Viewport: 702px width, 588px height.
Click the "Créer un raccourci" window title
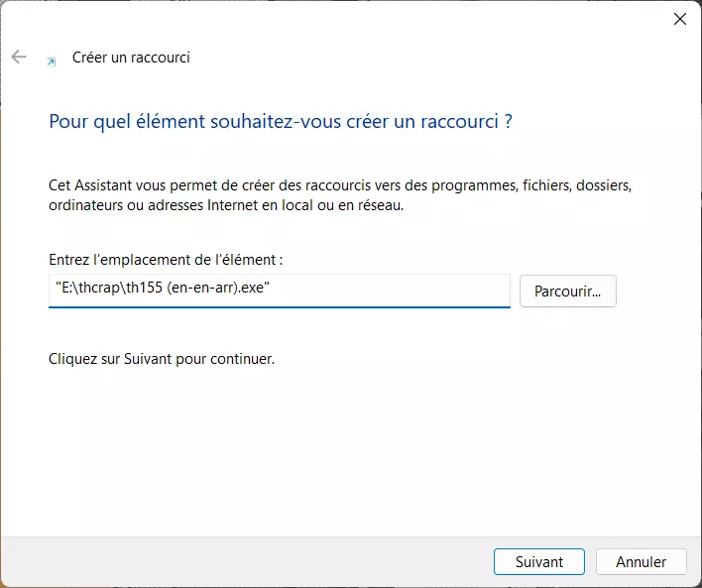(131, 58)
